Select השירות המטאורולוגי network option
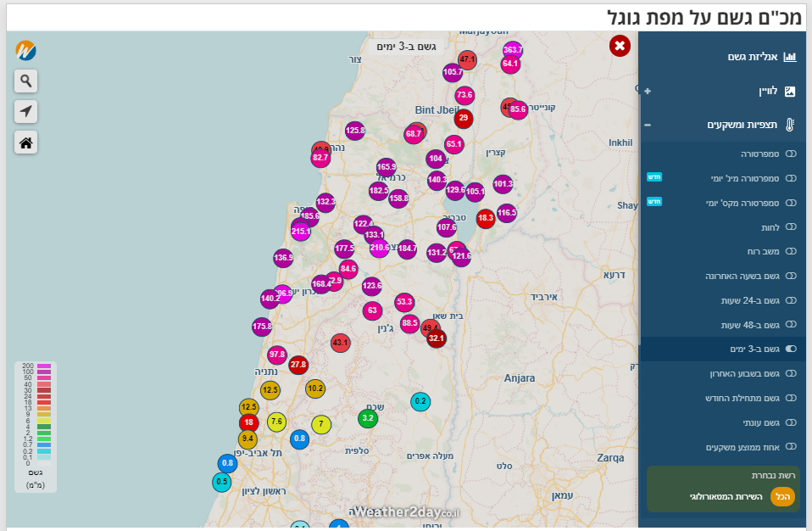 (726, 497)
